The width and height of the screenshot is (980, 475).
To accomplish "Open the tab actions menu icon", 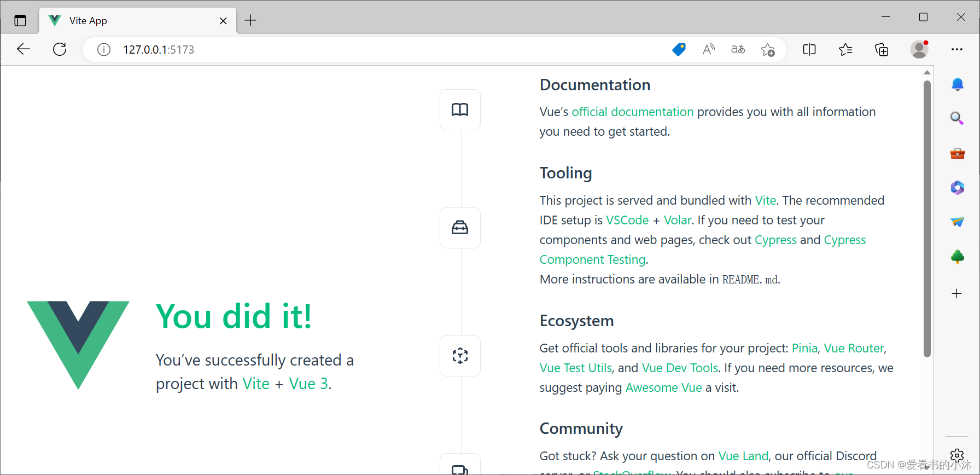I will (20, 21).
